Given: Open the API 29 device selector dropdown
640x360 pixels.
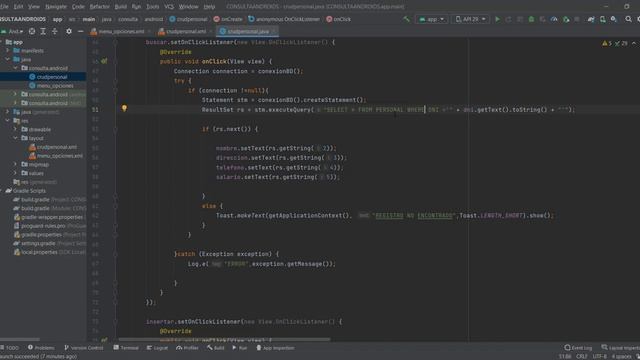Looking at the screenshot, I should [x=470, y=19].
